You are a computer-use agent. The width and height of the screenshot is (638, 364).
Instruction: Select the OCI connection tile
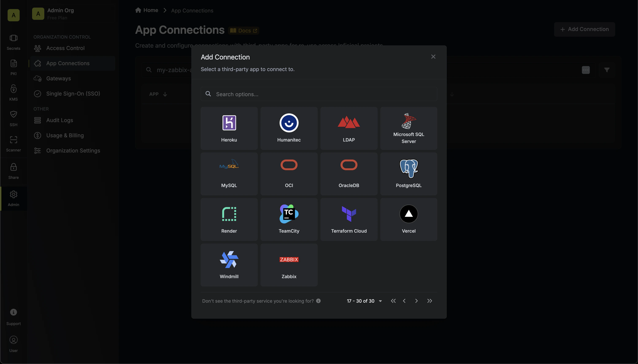(289, 174)
